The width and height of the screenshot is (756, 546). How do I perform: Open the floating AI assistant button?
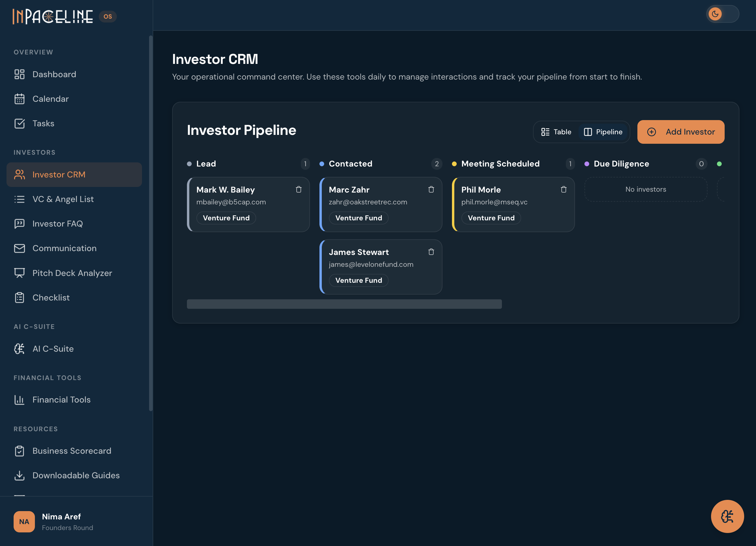(x=727, y=516)
